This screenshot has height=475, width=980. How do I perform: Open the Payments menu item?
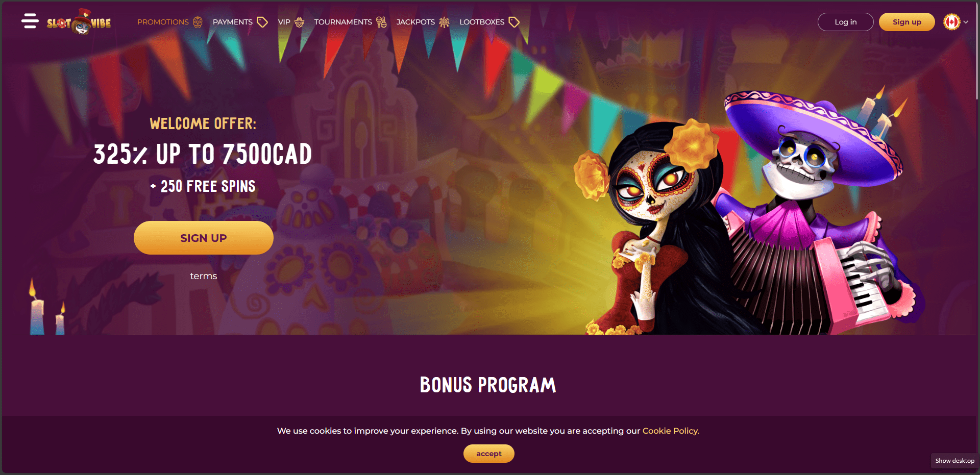point(233,22)
